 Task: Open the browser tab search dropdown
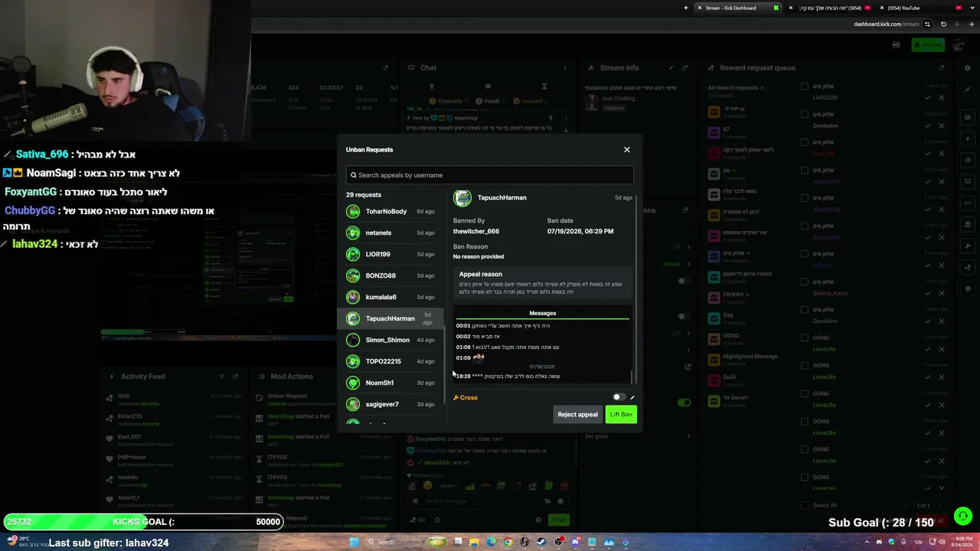coord(972,8)
